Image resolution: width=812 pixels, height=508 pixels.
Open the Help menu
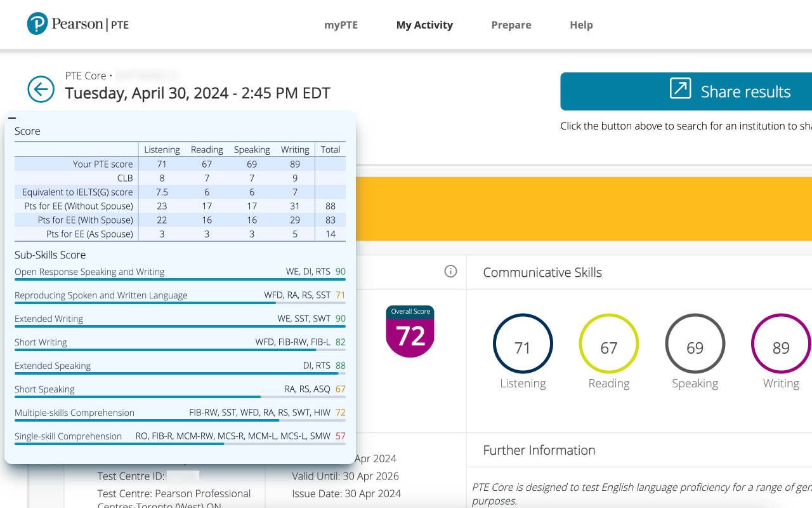581,25
